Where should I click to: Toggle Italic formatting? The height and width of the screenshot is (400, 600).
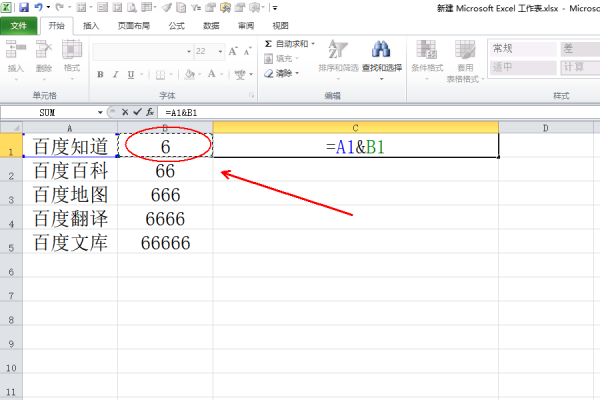click(116, 75)
